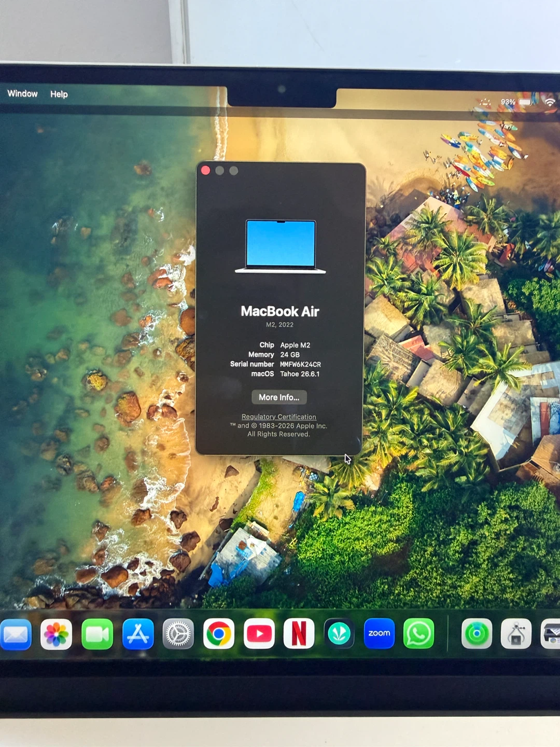Click the '24 GB' memory value
This screenshot has height=747, width=560.
(x=290, y=355)
